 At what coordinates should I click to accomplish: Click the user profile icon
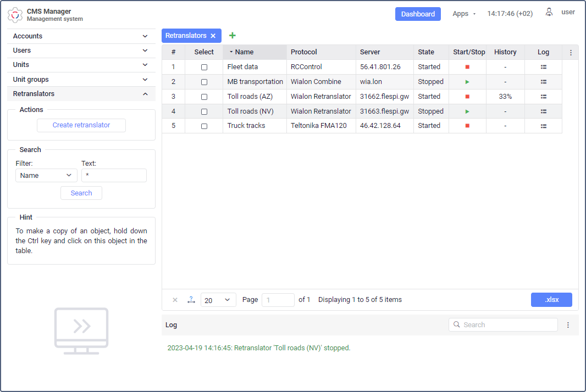tap(549, 13)
